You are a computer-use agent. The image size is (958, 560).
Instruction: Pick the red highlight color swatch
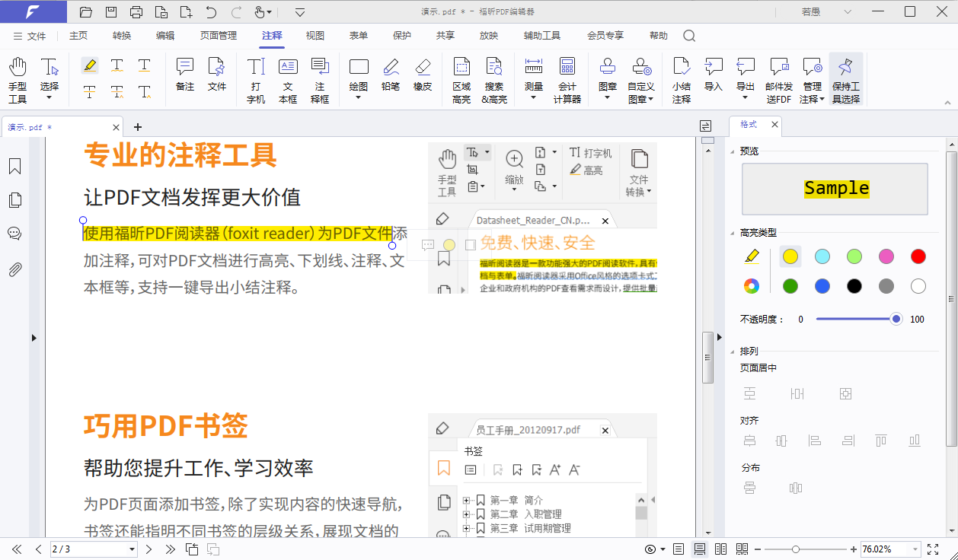(x=918, y=256)
